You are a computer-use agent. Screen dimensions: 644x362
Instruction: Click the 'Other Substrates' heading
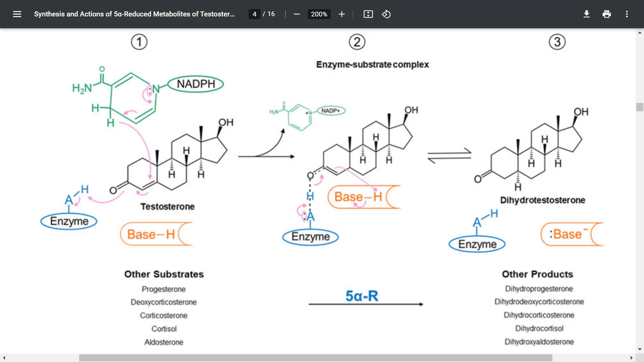point(164,274)
